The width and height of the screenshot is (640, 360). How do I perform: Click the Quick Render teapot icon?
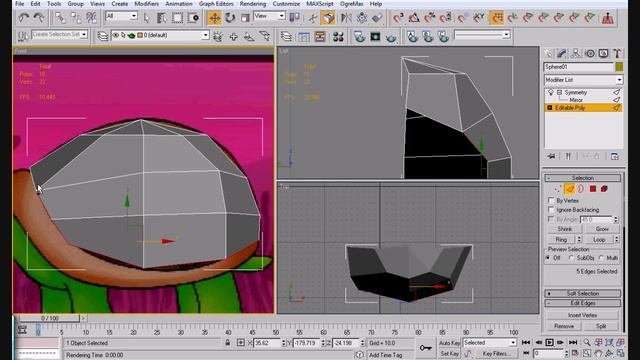[x=391, y=37]
